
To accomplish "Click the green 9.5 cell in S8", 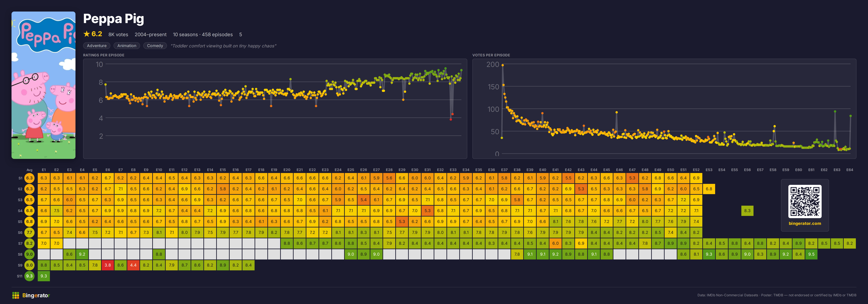I will [x=811, y=254].
